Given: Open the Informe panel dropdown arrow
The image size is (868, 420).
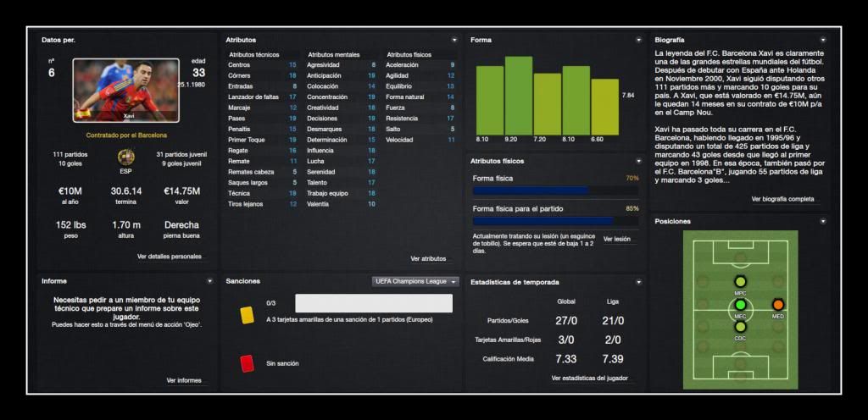Looking at the screenshot, I should (x=210, y=281).
